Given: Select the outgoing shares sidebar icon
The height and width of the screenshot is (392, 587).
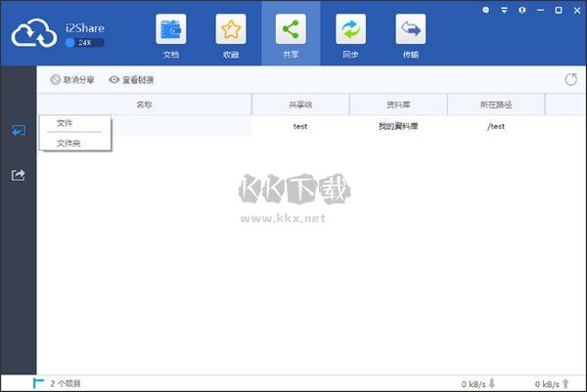Looking at the screenshot, I should 18,175.
